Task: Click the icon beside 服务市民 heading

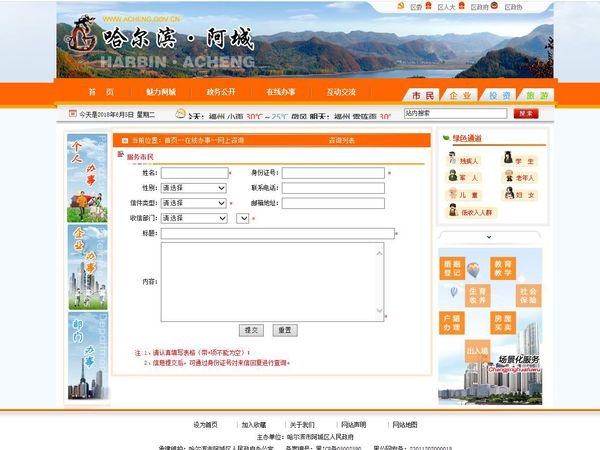Action: [121, 154]
